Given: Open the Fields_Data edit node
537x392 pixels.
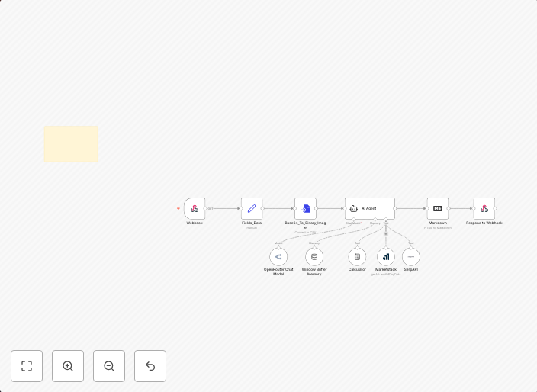Looking at the screenshot, I should (x=252, y=208).
